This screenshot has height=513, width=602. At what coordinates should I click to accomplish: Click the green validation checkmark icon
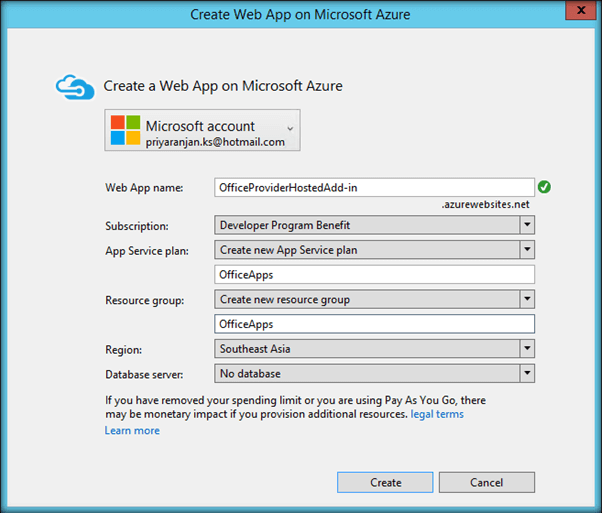544,187
